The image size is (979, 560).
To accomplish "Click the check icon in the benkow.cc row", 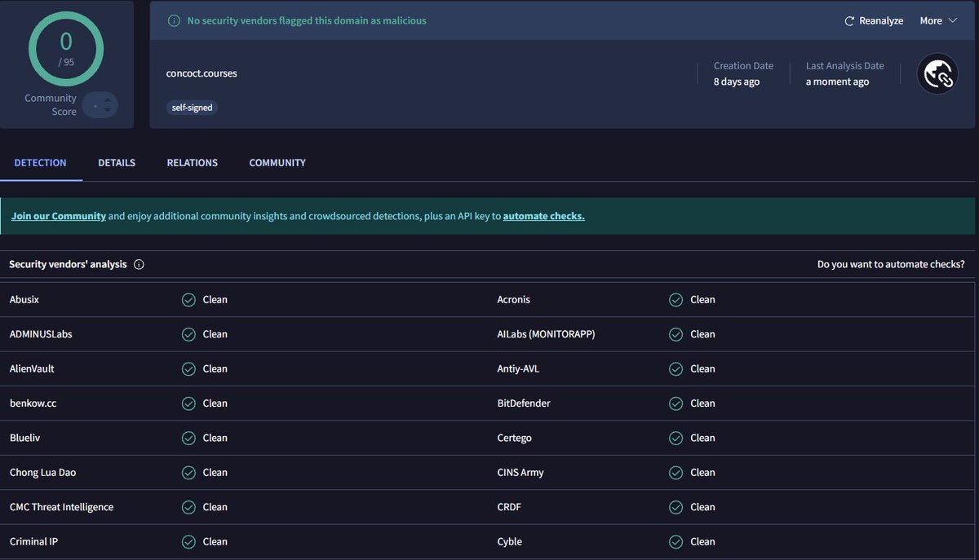I will [188, 403].
